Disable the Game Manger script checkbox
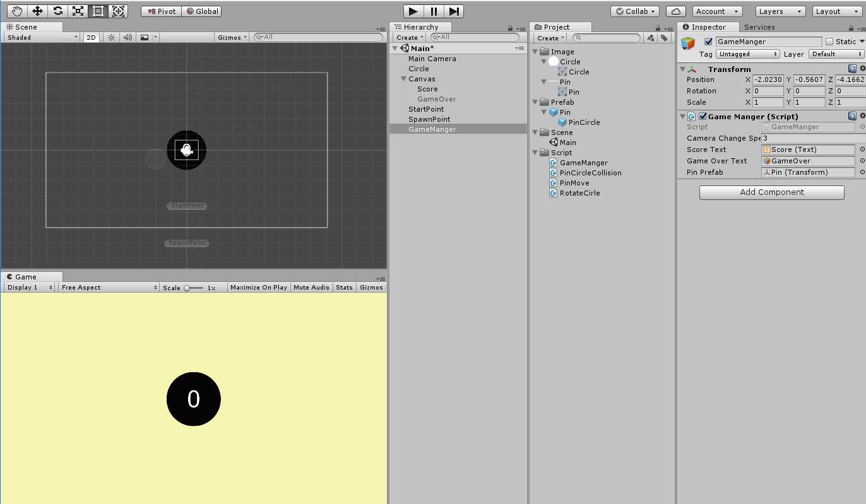 pyautogui.click(x=703, y=116)
